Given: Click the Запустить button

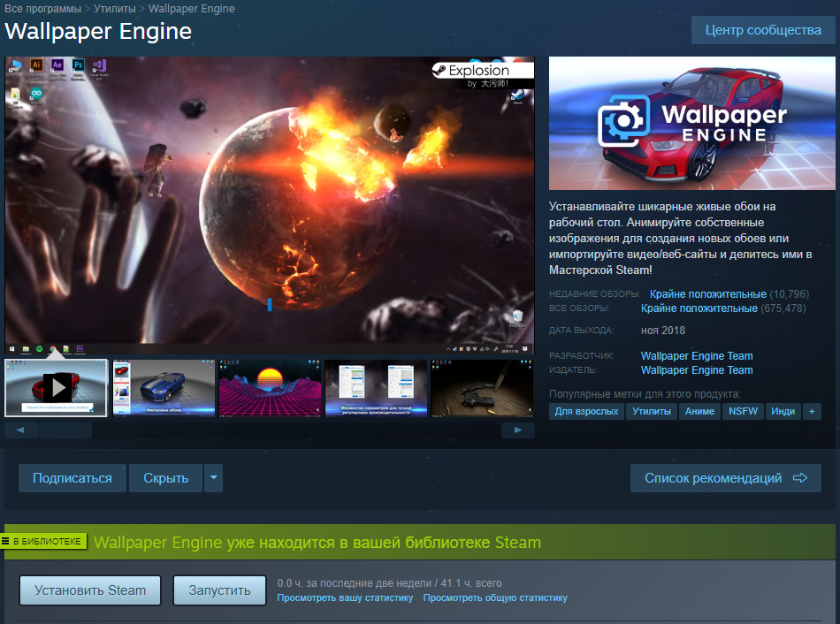Looking at the screenshot, I should (219, 590).
